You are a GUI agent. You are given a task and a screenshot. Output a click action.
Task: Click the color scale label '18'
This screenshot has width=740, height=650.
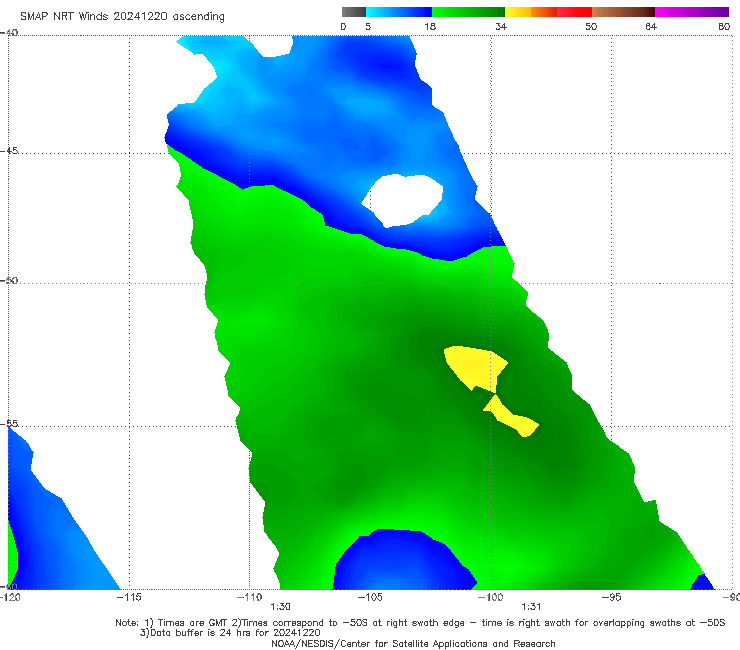(x=430, y=26)
